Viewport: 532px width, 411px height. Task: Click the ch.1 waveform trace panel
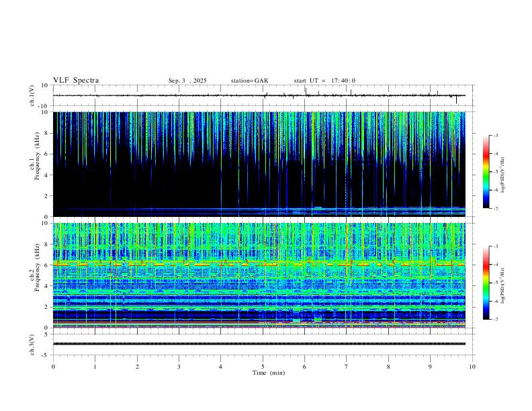tap(264, 95)
